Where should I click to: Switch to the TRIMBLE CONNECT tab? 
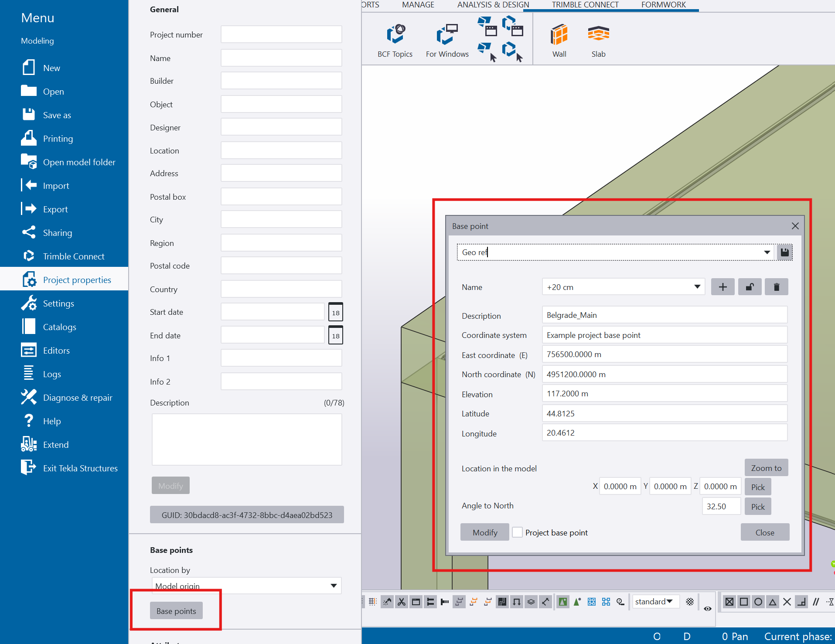(x=585, y=5)
